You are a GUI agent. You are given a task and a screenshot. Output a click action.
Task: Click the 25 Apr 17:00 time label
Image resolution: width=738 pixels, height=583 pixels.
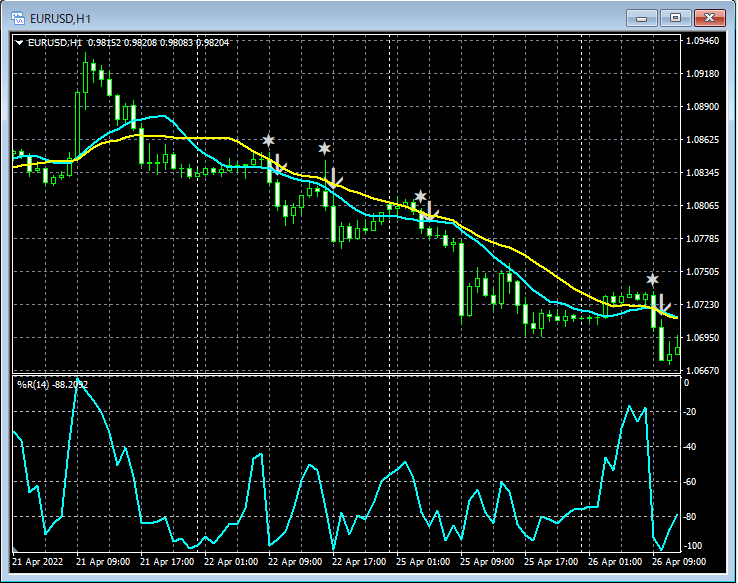(x=551, y=562)
